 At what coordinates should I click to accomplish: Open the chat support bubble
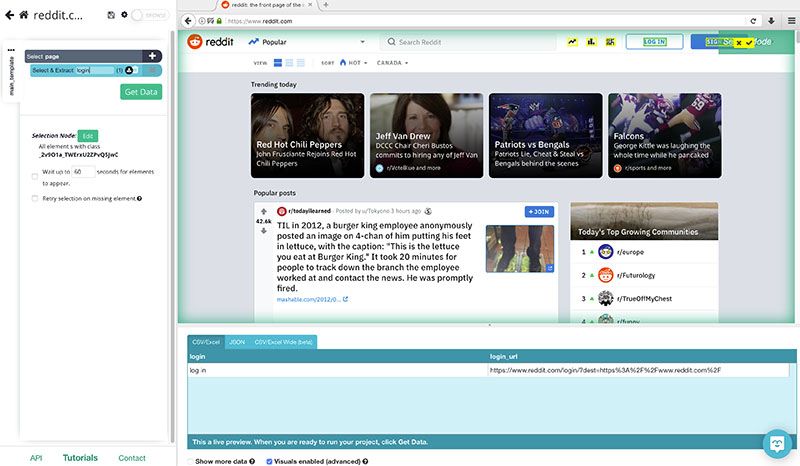point(777,444)
